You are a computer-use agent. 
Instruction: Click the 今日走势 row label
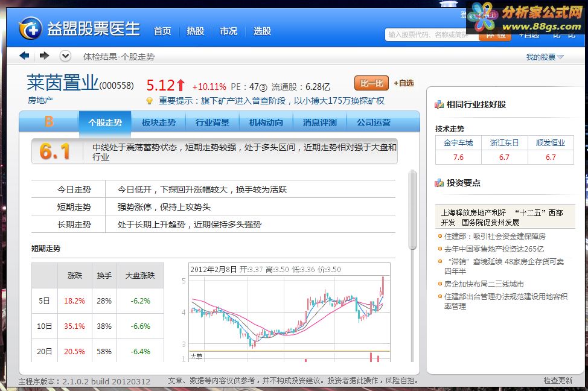74,189
